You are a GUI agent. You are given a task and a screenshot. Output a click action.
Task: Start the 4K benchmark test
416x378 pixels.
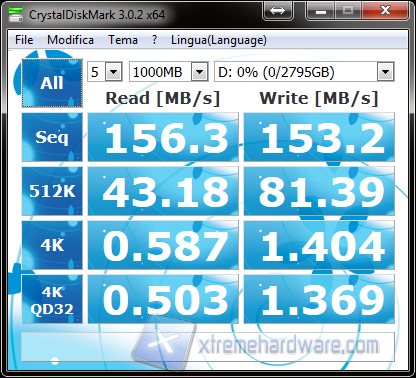tap(52, 245)
